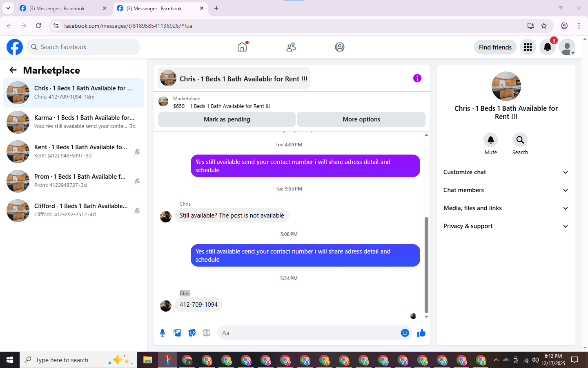588x368 pixels.
Task: Open the Kent conversation in the list
Action: (73, 152)
